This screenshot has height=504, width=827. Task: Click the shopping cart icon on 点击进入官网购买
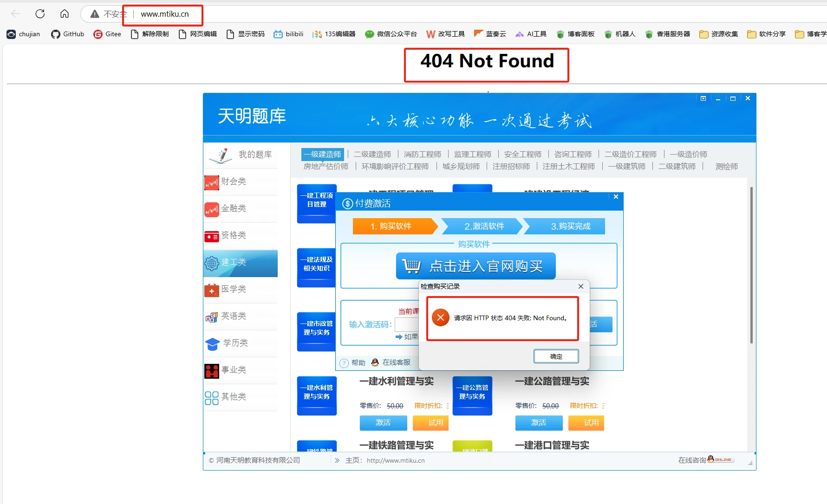(412, 265)
